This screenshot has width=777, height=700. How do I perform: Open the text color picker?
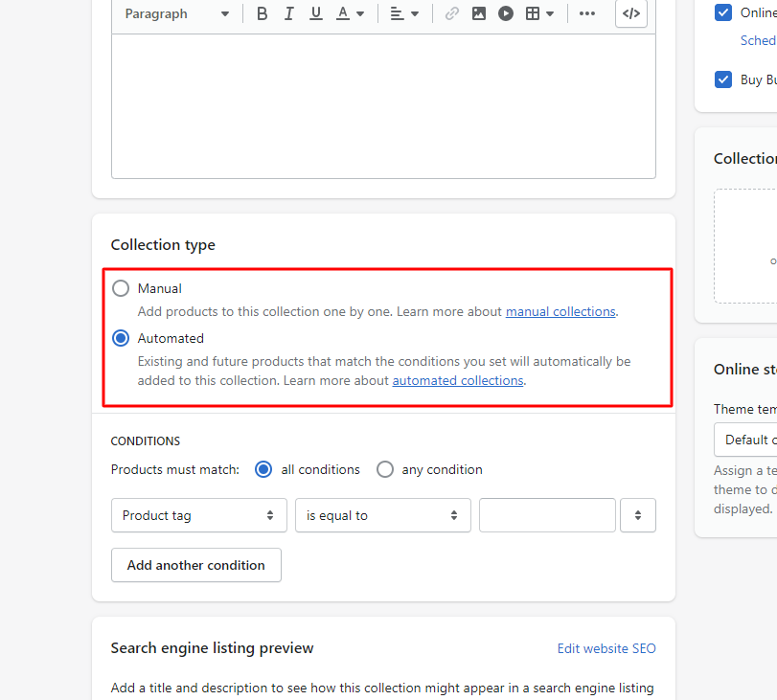point(351,13)
